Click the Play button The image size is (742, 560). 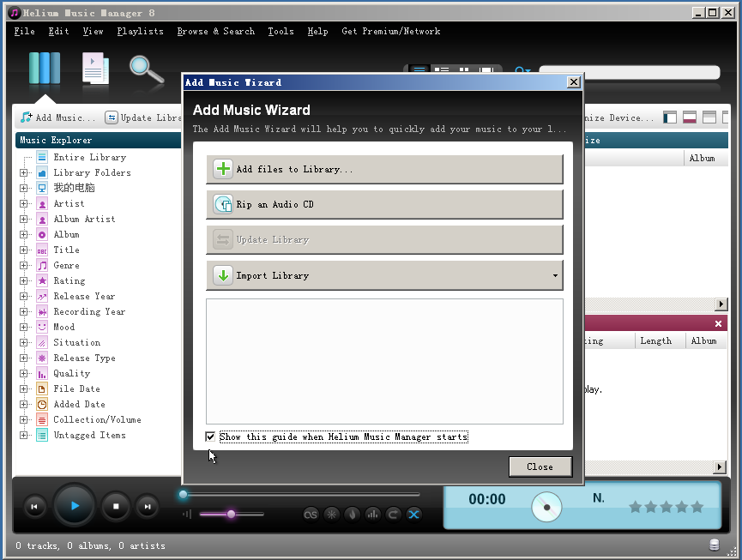tap(75, 506)
